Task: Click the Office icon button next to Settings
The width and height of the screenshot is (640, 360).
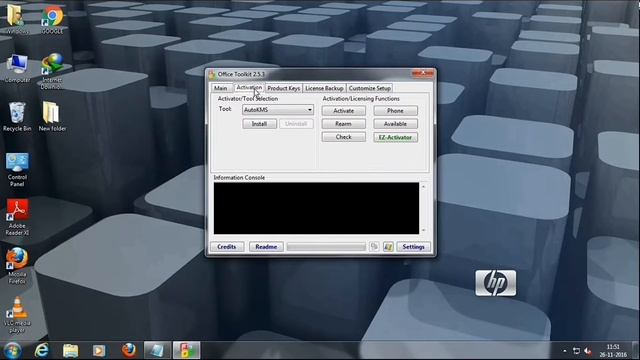Action: coord(388,247)
